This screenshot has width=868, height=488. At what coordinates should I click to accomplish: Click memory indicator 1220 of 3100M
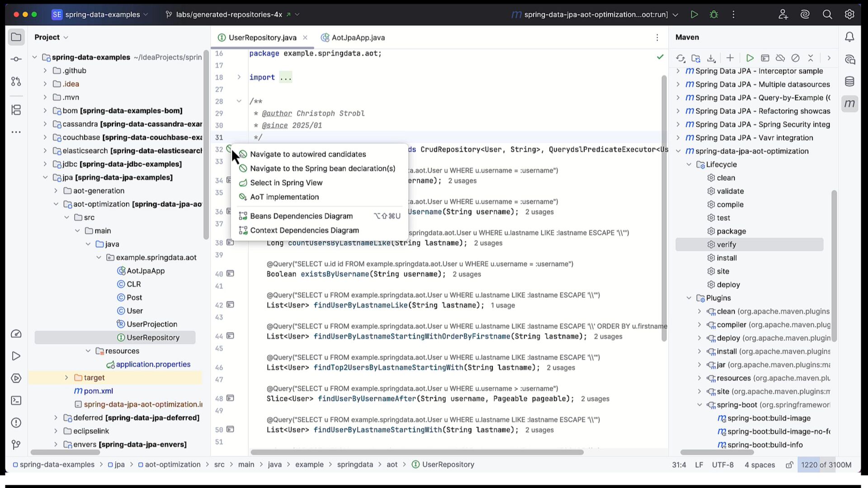[x=826, y=465]
